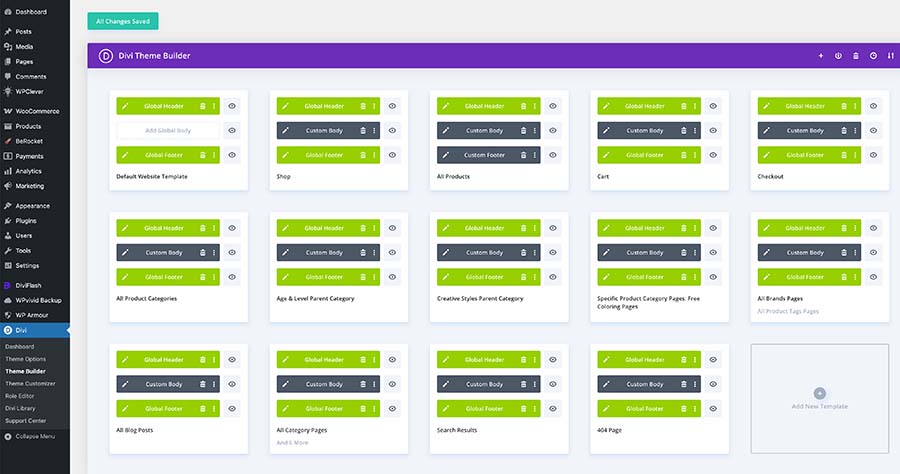Image resolution: width=900 pixels, height=474 pixels.
Task: Edit Custom Body pencil in Cart template
Action: 606,130
